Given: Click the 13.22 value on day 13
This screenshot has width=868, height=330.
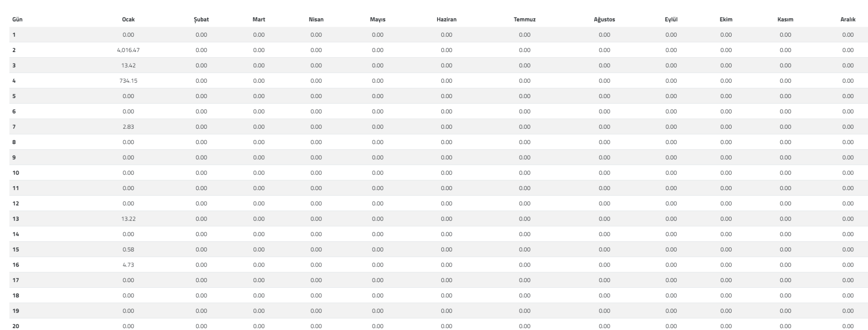Looking at the screenshot, I should [128, 219].
